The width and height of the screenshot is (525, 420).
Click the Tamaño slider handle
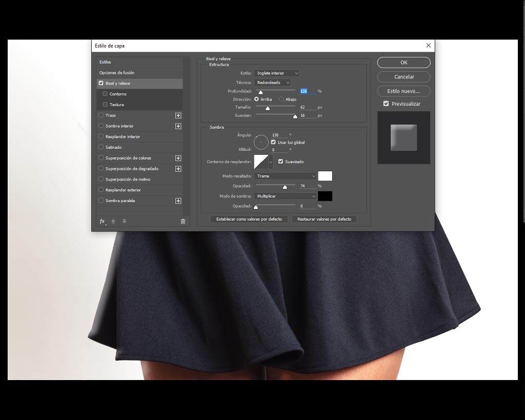[x=268, y=108]
